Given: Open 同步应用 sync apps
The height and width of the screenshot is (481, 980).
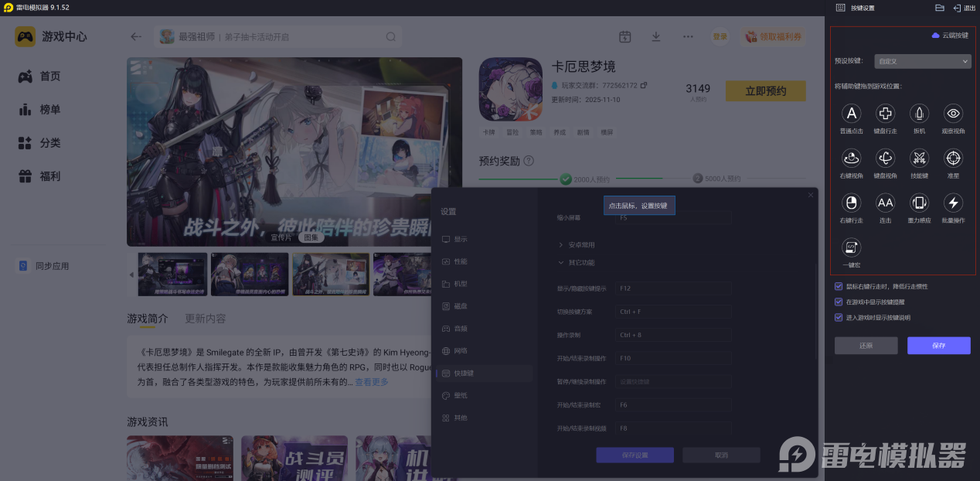Looking at the screenshot, I should click(x=45, y=266).
